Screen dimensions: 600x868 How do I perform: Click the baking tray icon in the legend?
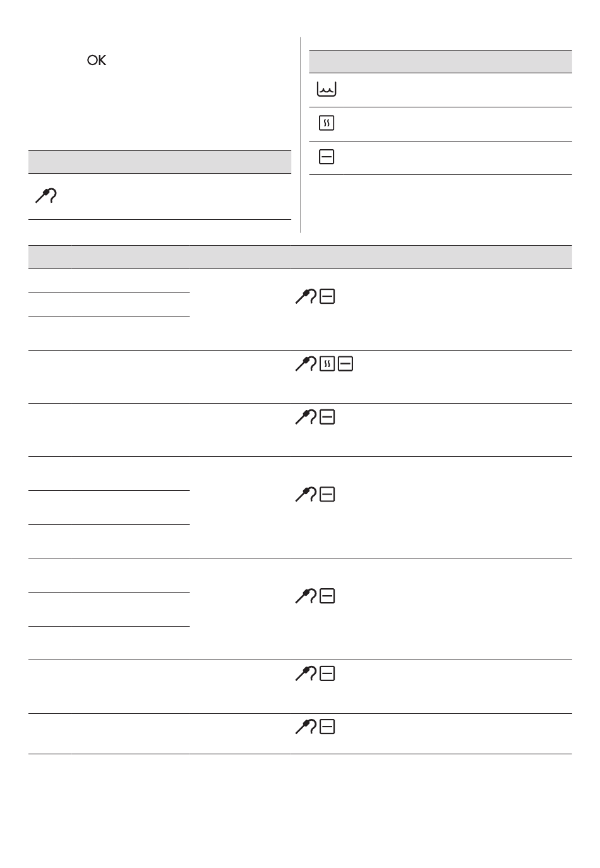(327, 157)
